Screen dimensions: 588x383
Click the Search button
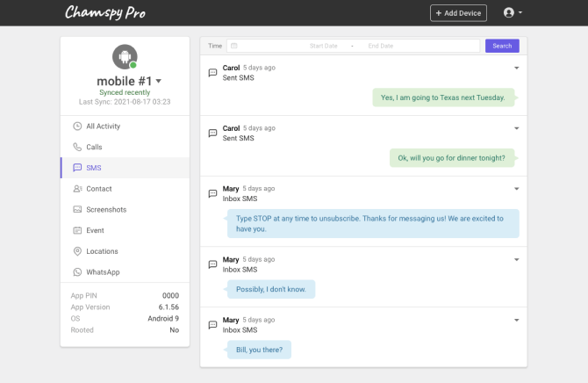point(502,46)
